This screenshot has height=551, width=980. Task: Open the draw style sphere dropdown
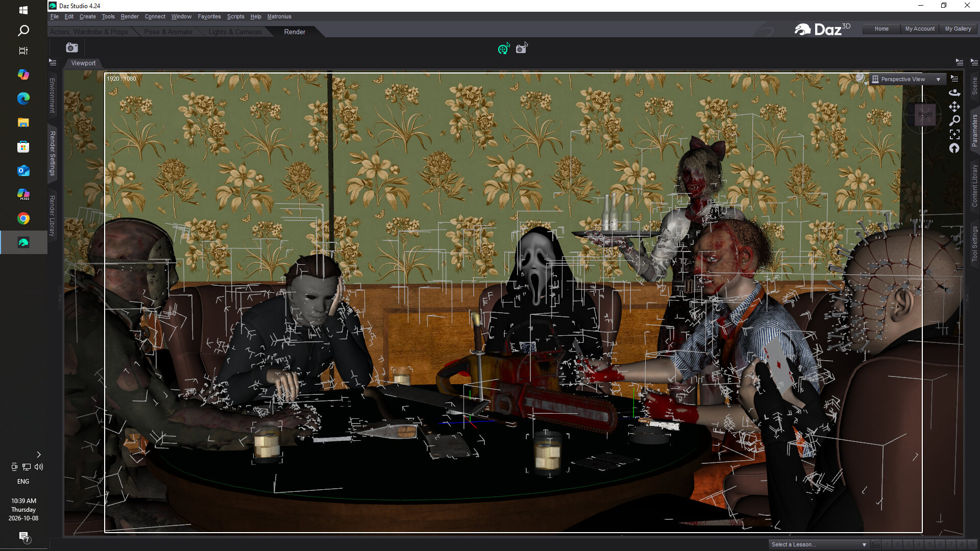(862, 79)
